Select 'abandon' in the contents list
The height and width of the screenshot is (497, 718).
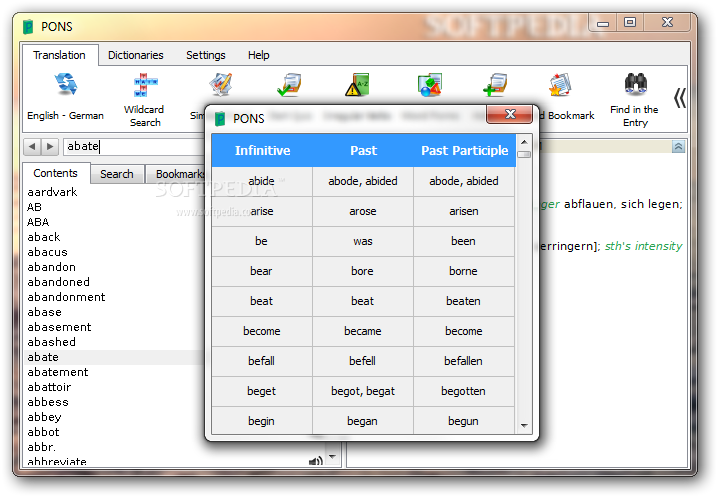click(52, 267)
